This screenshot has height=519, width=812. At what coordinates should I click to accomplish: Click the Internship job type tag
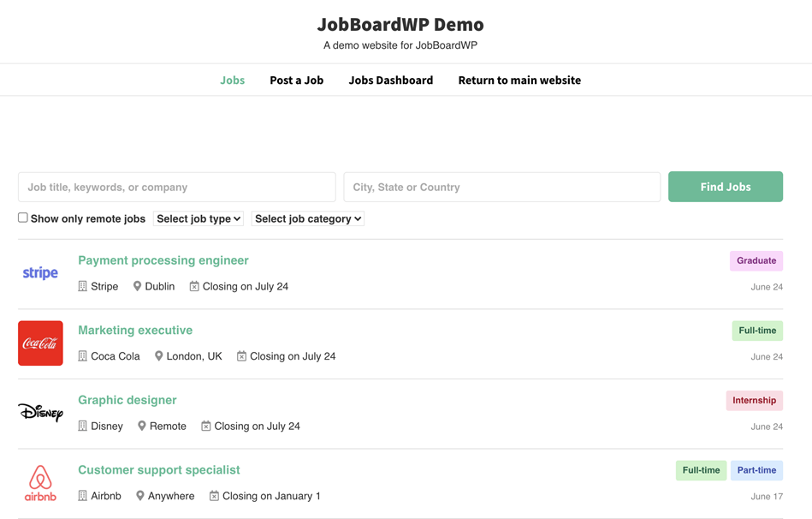coord(755,401)
